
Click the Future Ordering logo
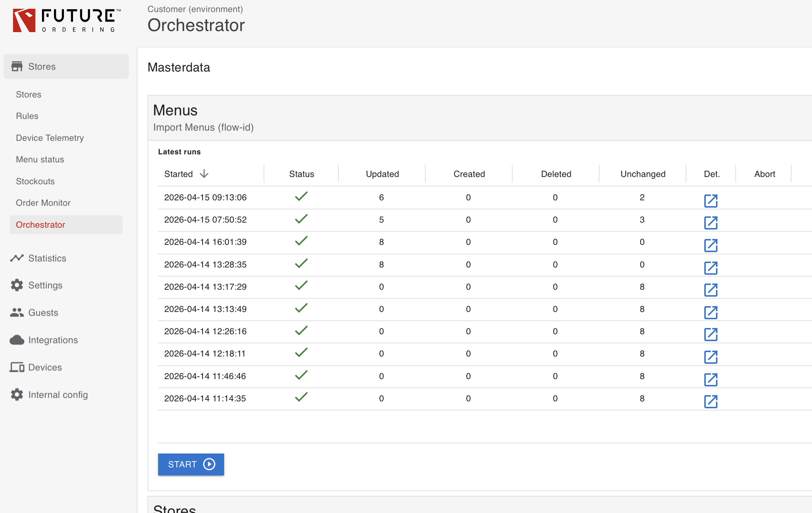point(67,20)
